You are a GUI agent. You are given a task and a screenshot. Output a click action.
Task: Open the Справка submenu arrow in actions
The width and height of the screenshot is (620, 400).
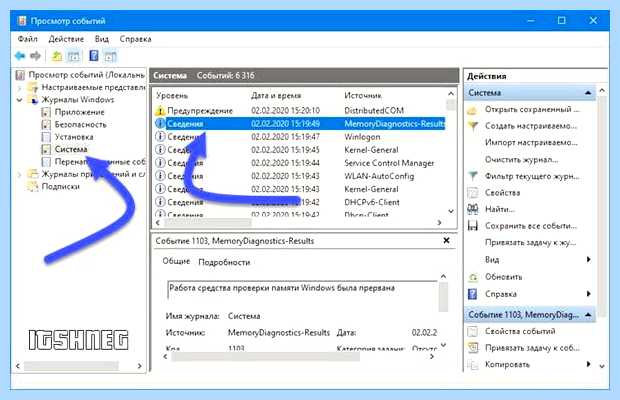[588, 294]
